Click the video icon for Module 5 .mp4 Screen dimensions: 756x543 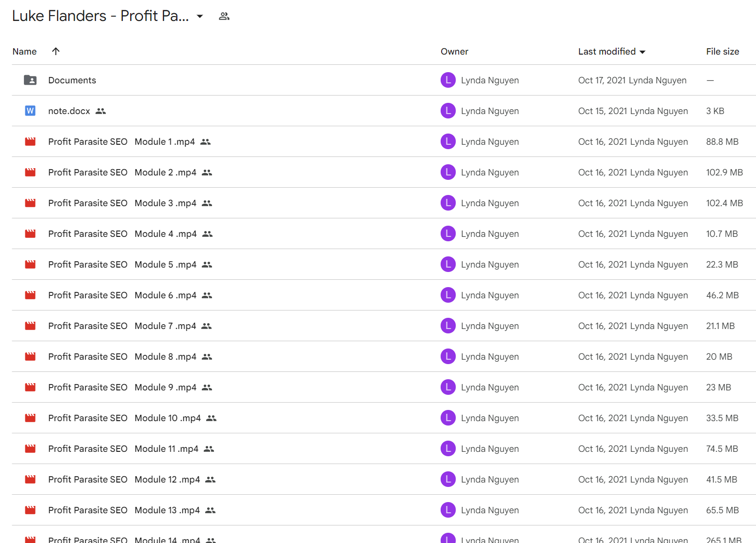point(30,264)
